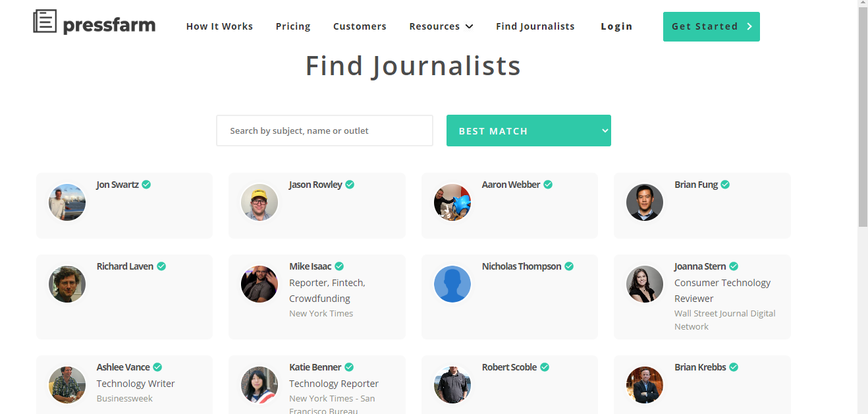
Task: Open Nicholas Thompson's placeholder avatar
Action: [x=452, y=284]
